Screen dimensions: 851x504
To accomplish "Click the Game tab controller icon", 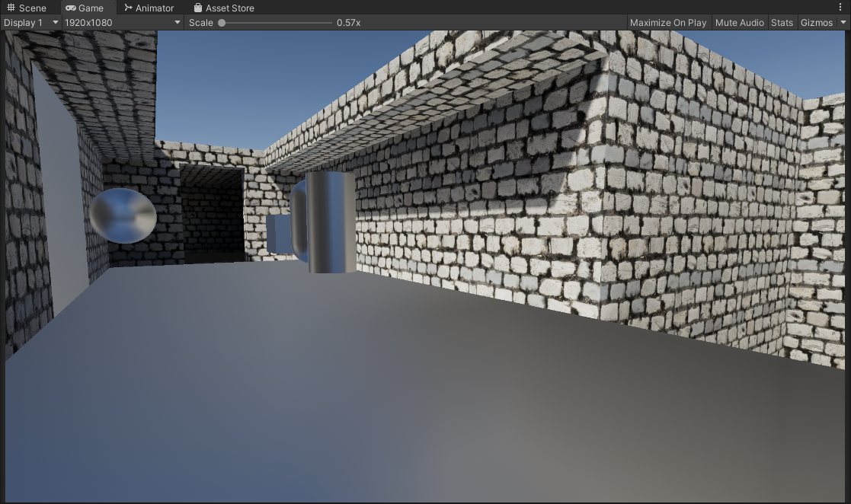I will point(71,8).
